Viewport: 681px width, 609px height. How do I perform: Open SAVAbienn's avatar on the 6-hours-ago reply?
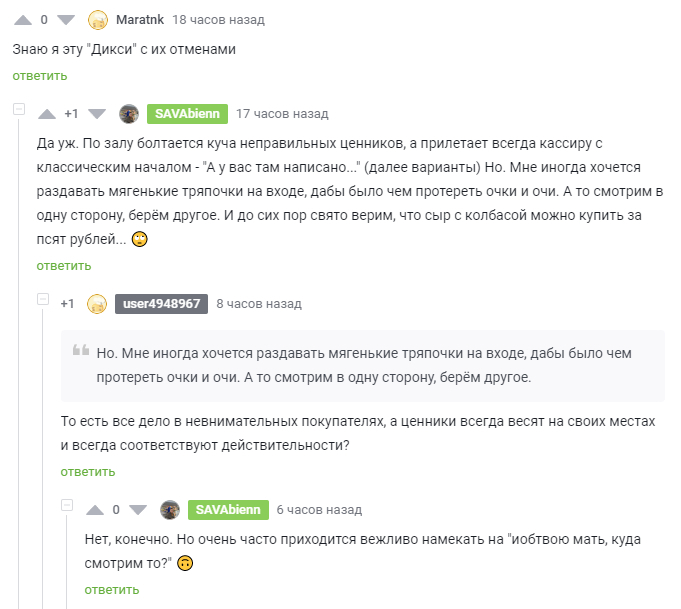[169, 510]
